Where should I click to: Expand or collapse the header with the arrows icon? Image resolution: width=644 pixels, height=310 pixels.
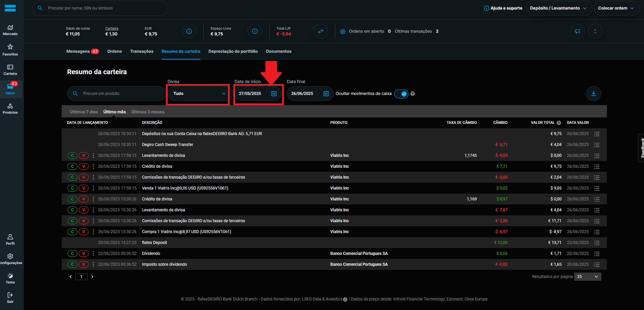pos(595,31)
